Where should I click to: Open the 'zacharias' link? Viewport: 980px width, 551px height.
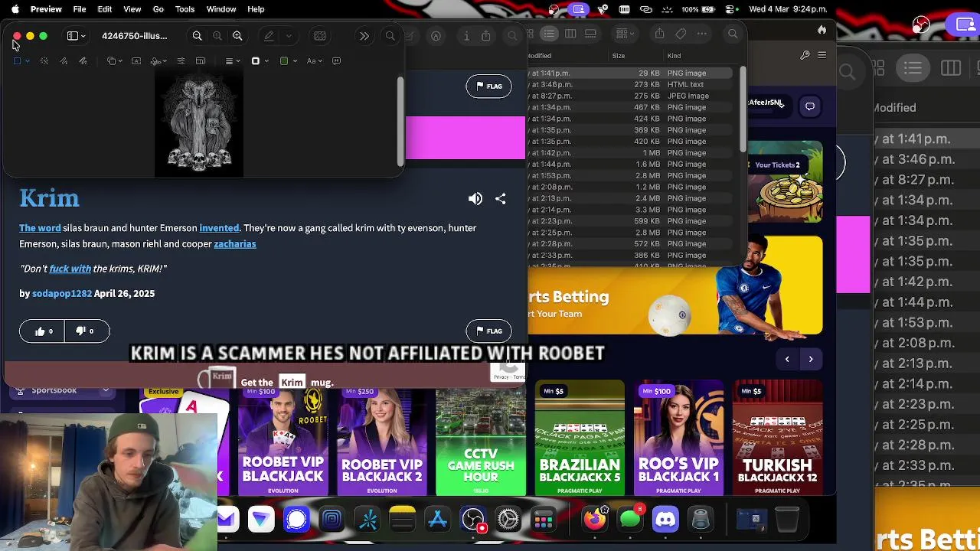pos(235,244)
